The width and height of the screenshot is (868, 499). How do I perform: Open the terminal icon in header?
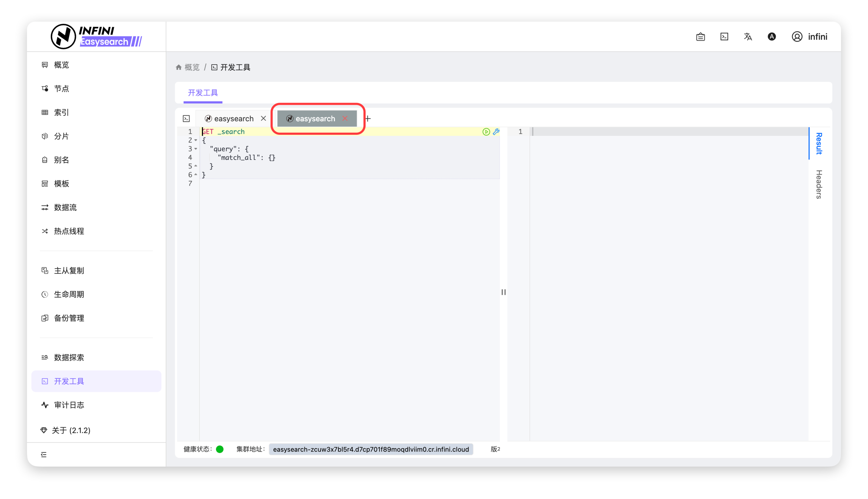[724, 37]
